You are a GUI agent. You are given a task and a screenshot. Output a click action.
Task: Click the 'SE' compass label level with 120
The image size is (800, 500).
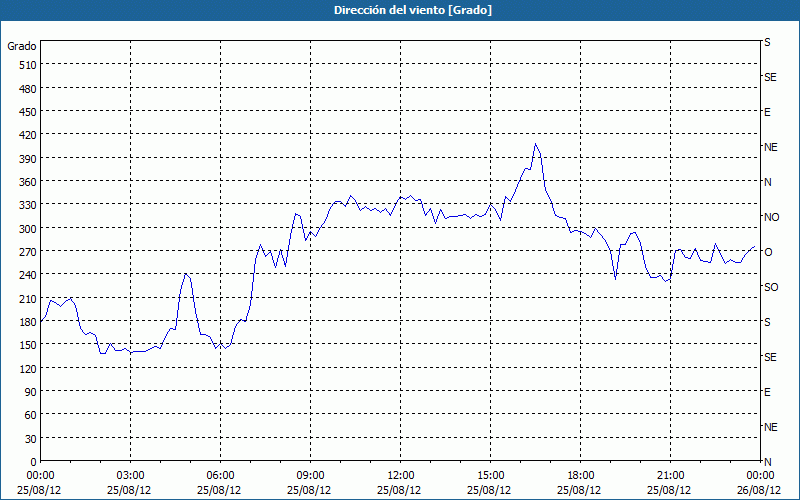(x=770, y=357)
